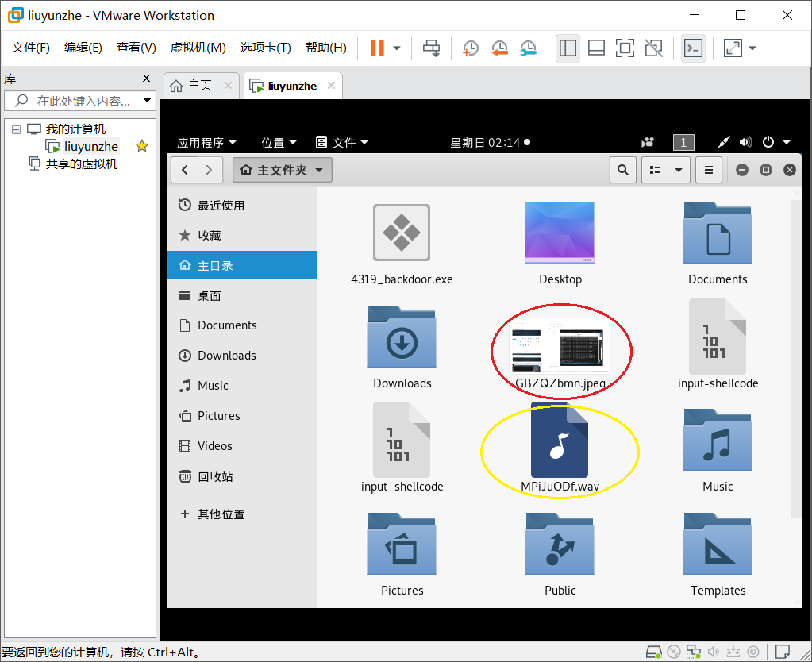Open the guest volume speaker icon
This screenshot has height=662, width=812.
[745, 142]
